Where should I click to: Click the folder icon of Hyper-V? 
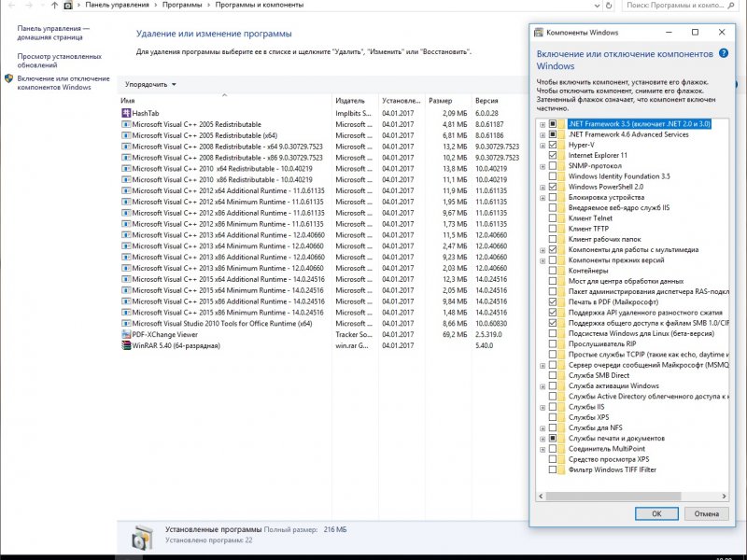(x=562, y=145)
